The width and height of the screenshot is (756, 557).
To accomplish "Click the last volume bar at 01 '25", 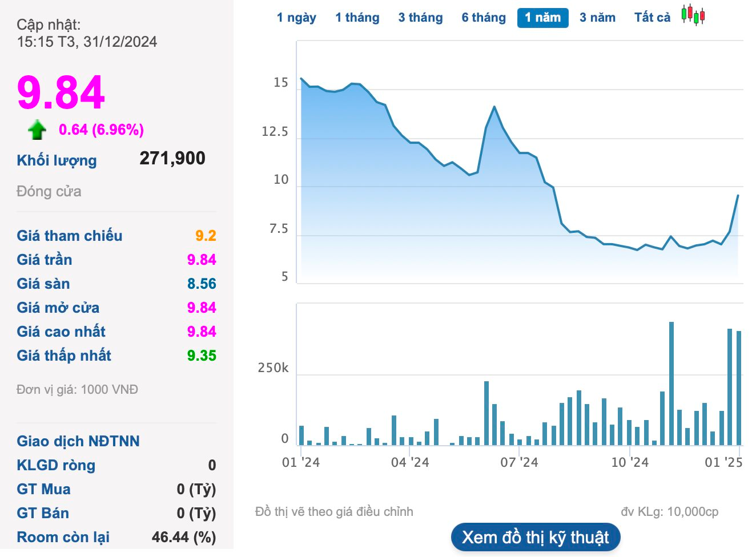I will [x=738, y=387].
